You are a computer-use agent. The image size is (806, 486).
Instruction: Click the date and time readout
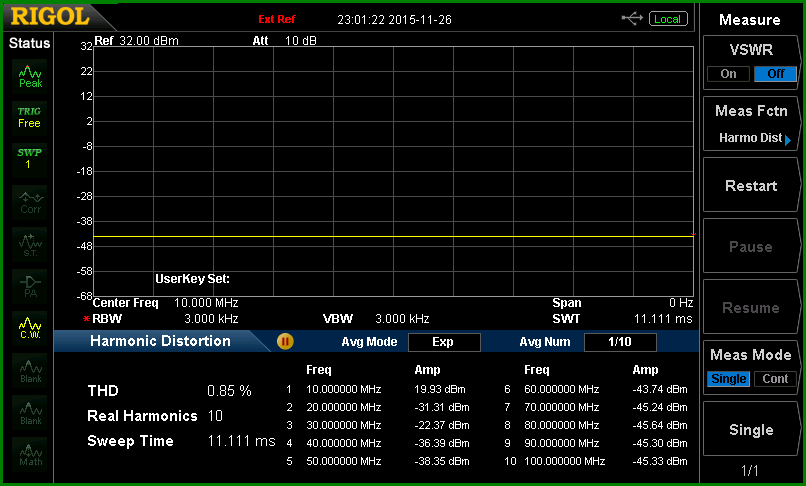click(x=394, y=20)
